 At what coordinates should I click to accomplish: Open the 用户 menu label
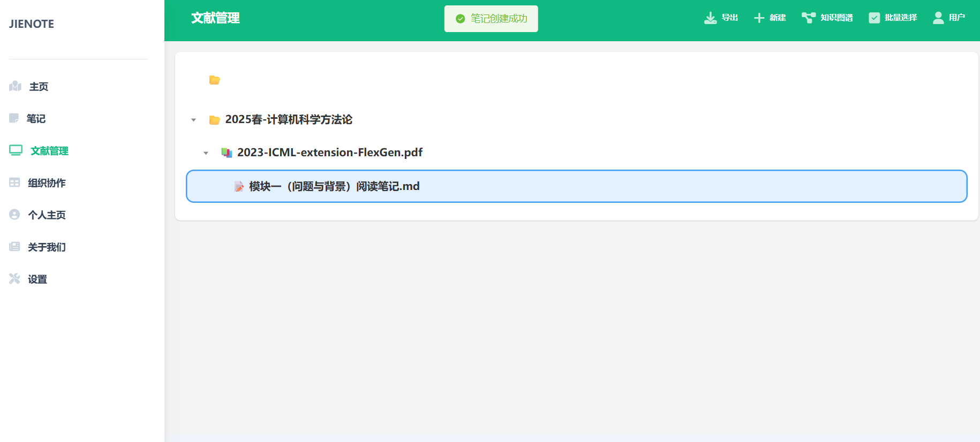957,18
